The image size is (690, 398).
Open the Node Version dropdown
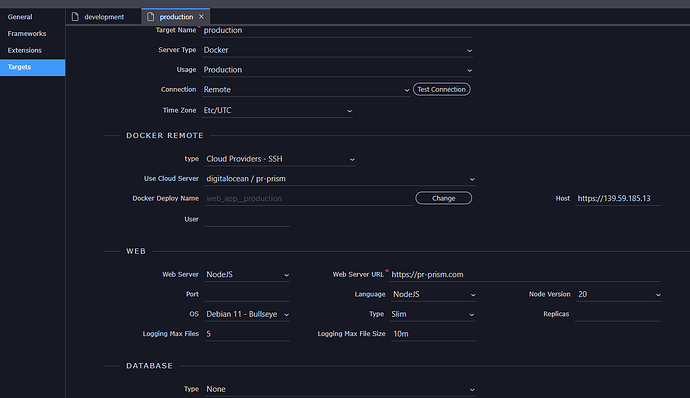click(618, 295)
